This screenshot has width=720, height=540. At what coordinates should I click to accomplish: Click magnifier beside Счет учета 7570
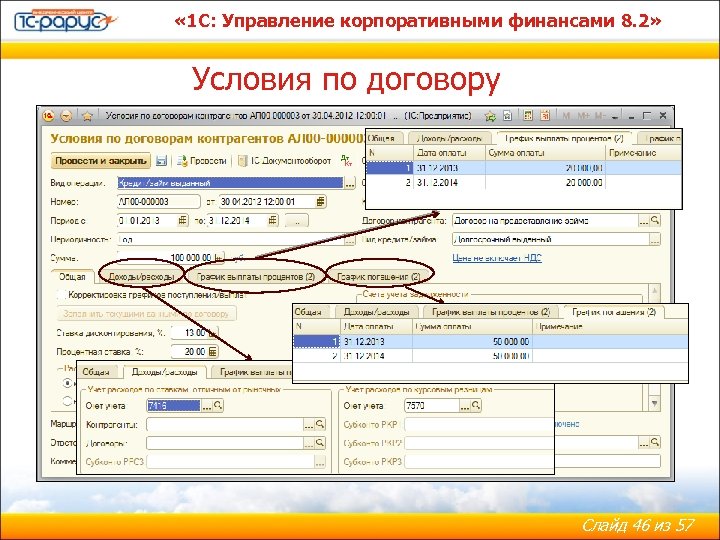476,405
